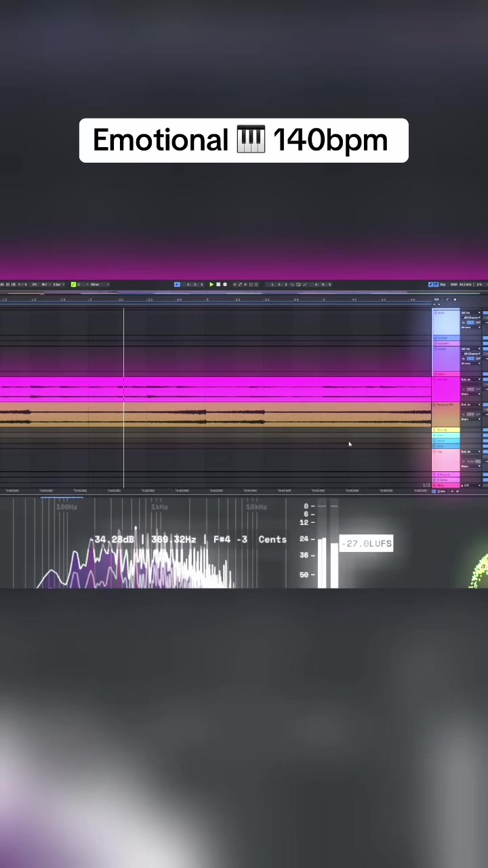Open the Minor scale dropdown
488x868 pixels.
(100, 284)
